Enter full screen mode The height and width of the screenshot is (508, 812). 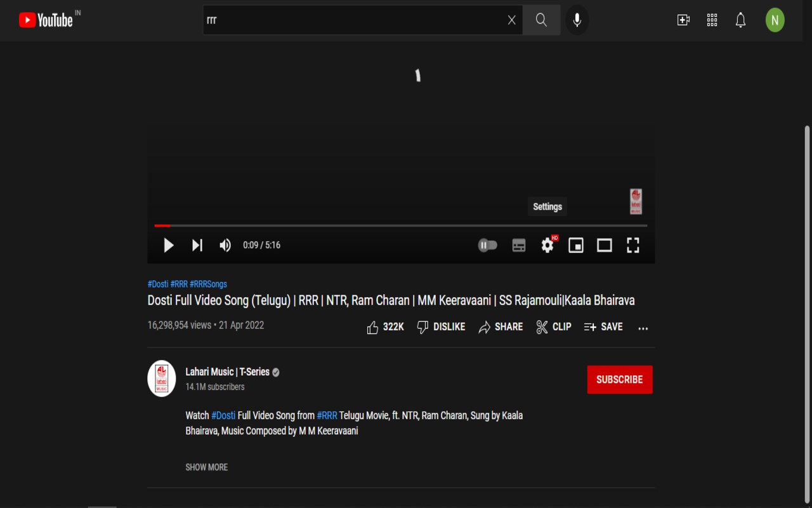click(x=633, y=245)
